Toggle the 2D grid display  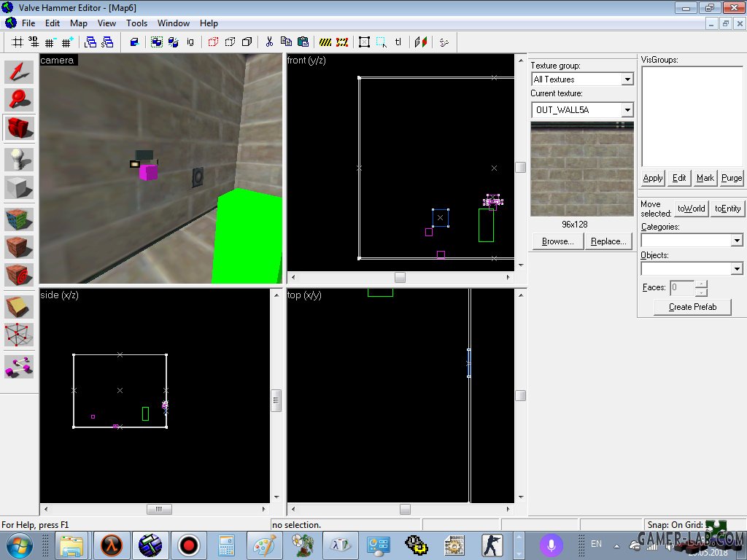18,42
